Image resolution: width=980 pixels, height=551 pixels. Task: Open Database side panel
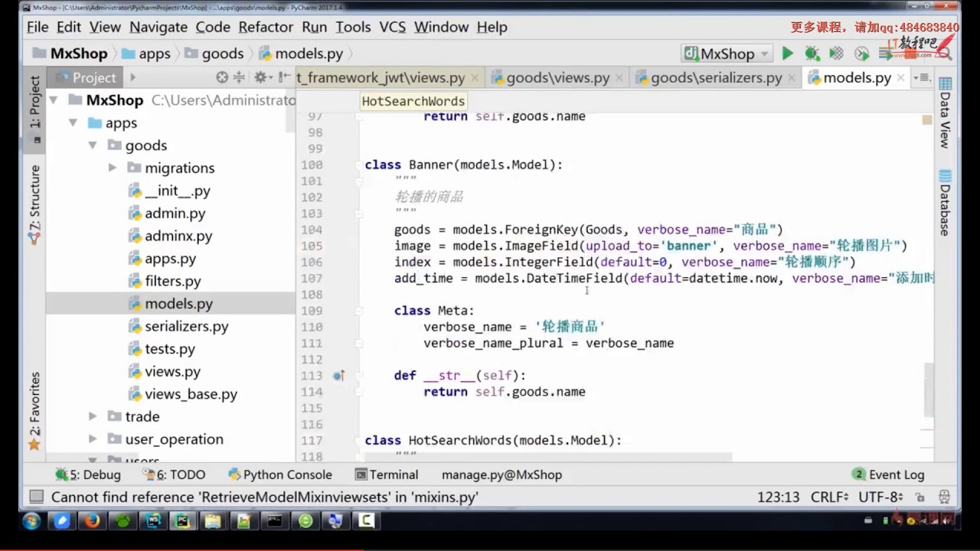(x=945, y=204)
